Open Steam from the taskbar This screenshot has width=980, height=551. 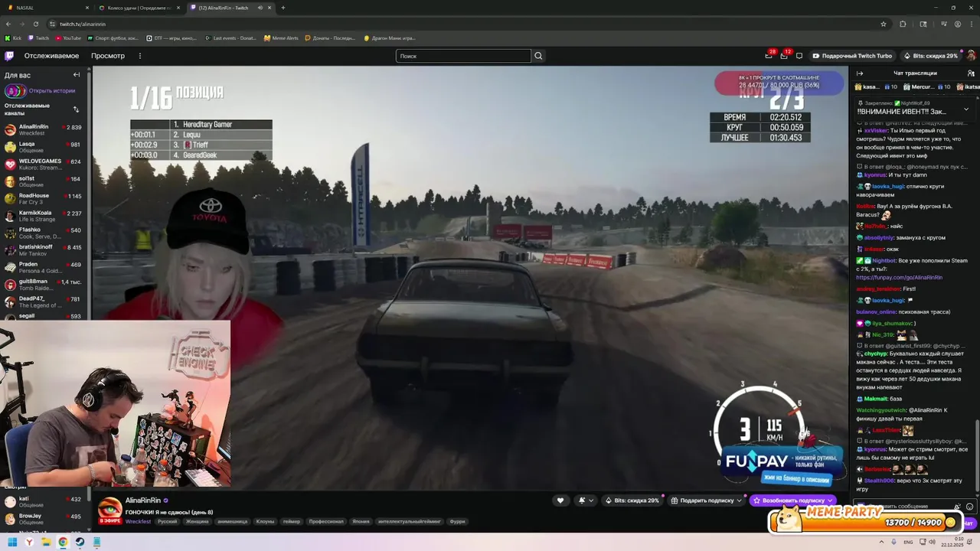tap(80, 542)
